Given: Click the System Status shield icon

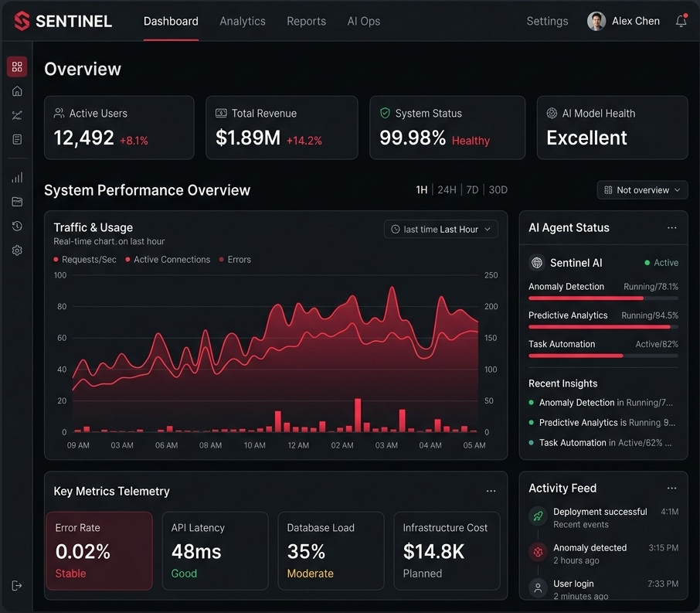Looking at the screenshot, I should click(x=385, y=113).
